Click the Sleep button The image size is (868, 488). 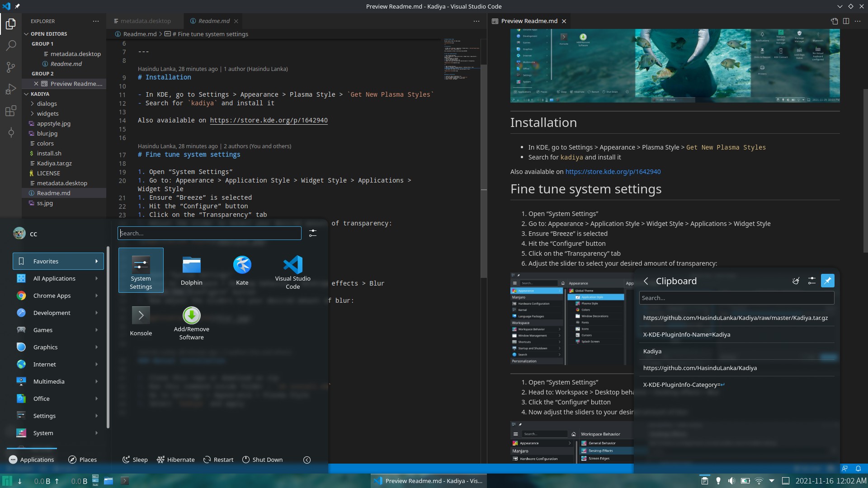(x=135, y=460)
